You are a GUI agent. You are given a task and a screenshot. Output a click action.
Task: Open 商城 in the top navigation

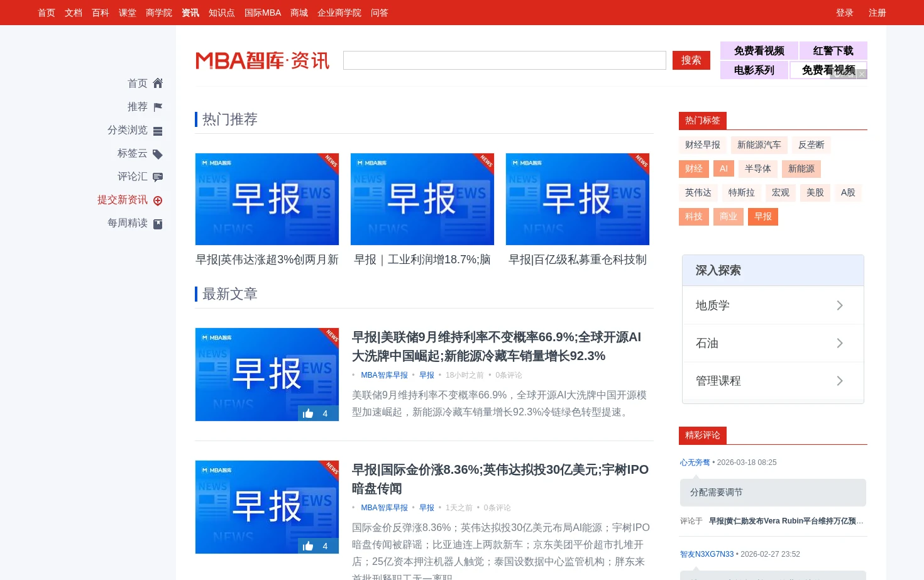(299, 13)
